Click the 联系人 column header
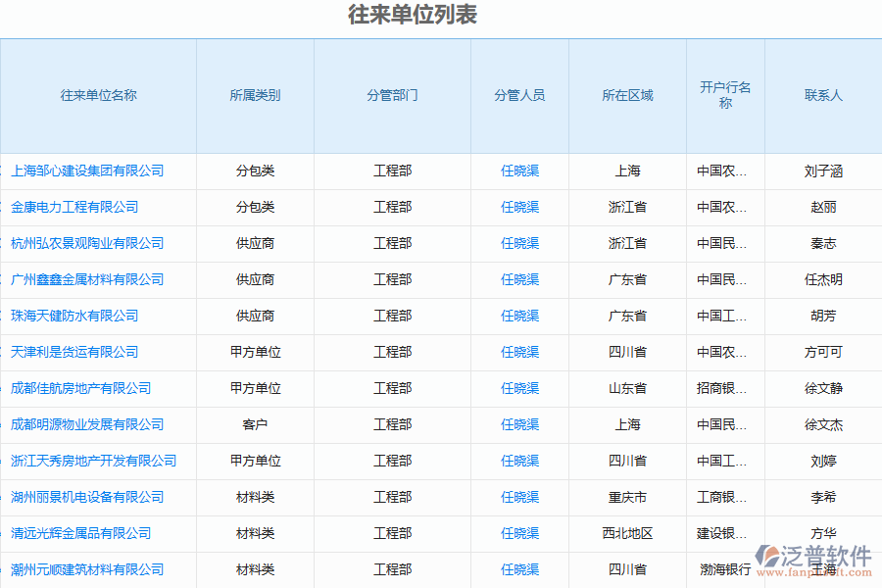 point(823,95)
